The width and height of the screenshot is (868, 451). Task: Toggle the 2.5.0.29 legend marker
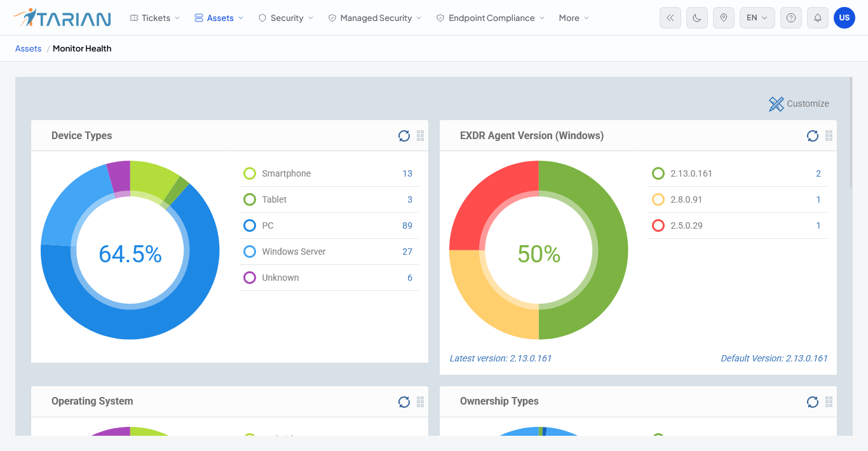pyautogui.click(x=658, y=226)
